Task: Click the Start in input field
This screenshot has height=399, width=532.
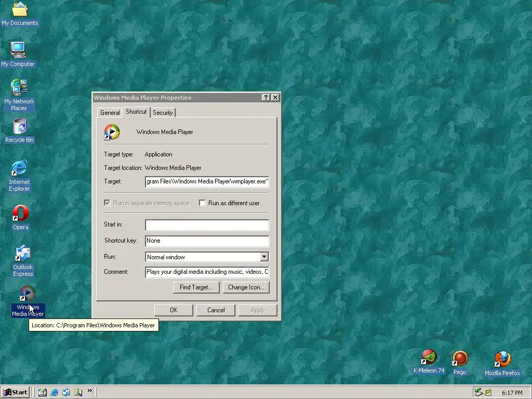Action: click(x=207, y=225)
